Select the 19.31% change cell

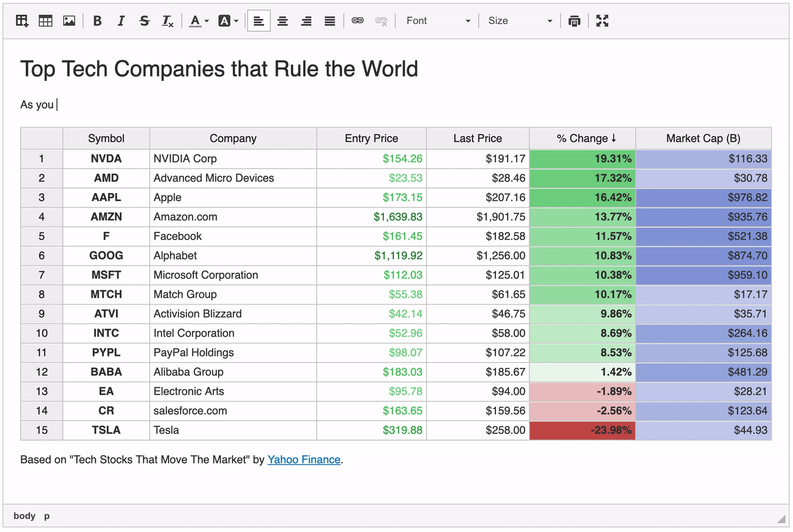click(582, 159)
